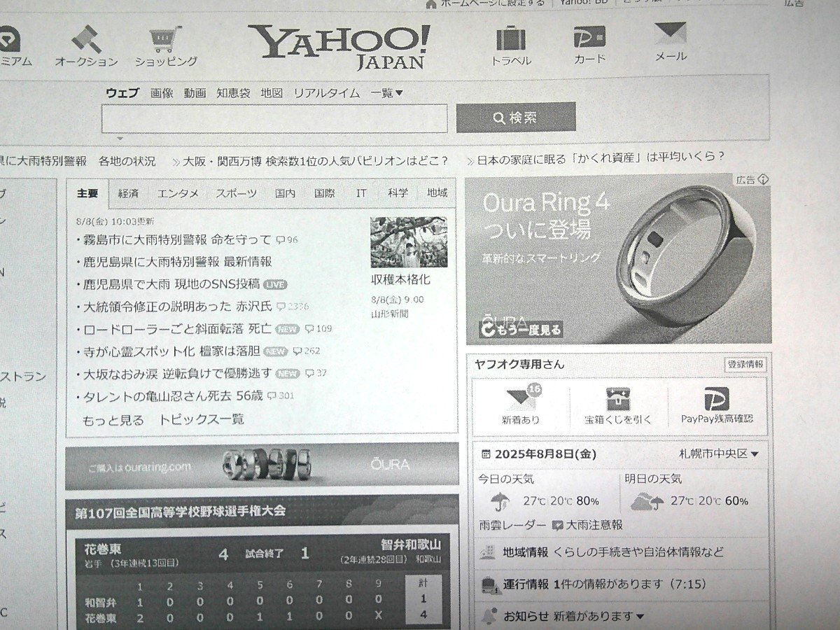The width and height of the screenshot is (840, 630).
Task: Open headline 寺が心霊スポット化 檀家は落胆
Action: coord(171,351)
